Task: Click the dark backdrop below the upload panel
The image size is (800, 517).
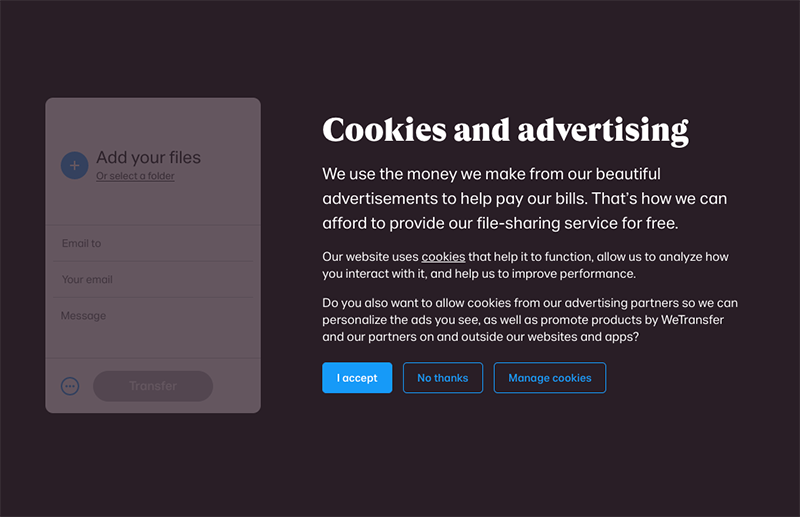Action: 152,465
